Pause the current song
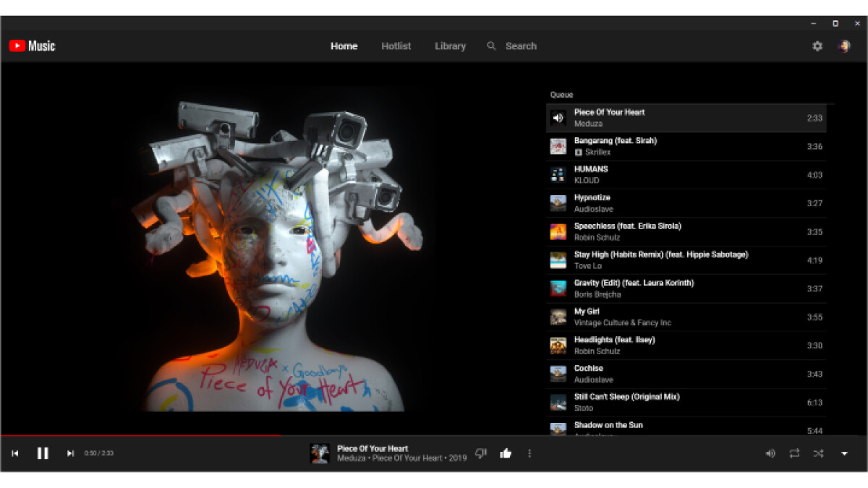 (43, 453)
